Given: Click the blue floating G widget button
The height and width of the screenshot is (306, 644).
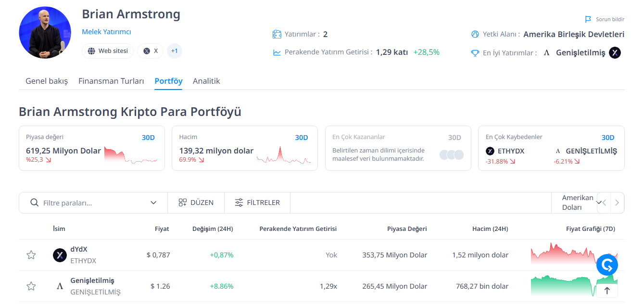Looking at the screenshot, I should [607, 265].
